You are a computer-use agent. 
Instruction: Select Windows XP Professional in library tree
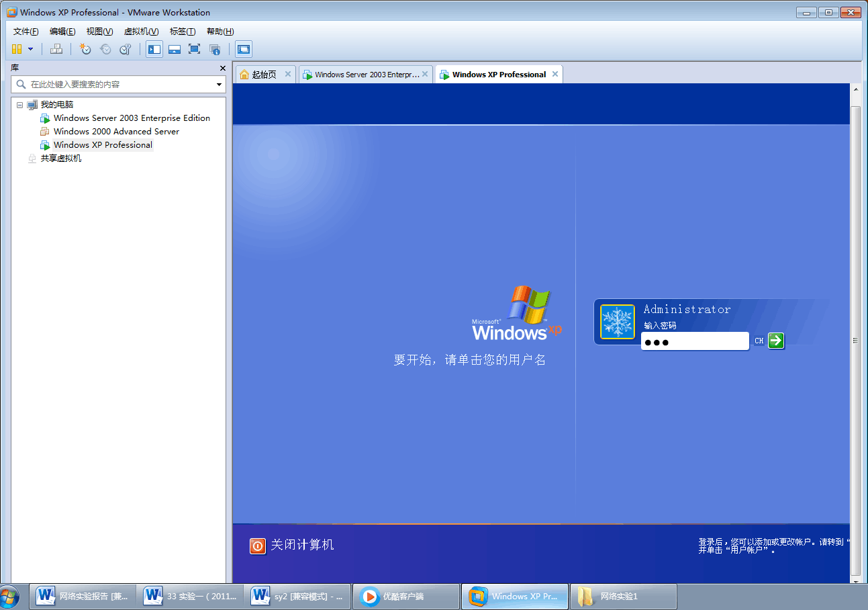(x=103, y=145)
